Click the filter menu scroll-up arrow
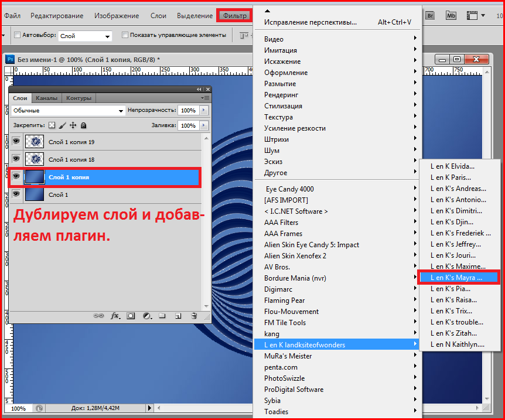 [267, 11]
